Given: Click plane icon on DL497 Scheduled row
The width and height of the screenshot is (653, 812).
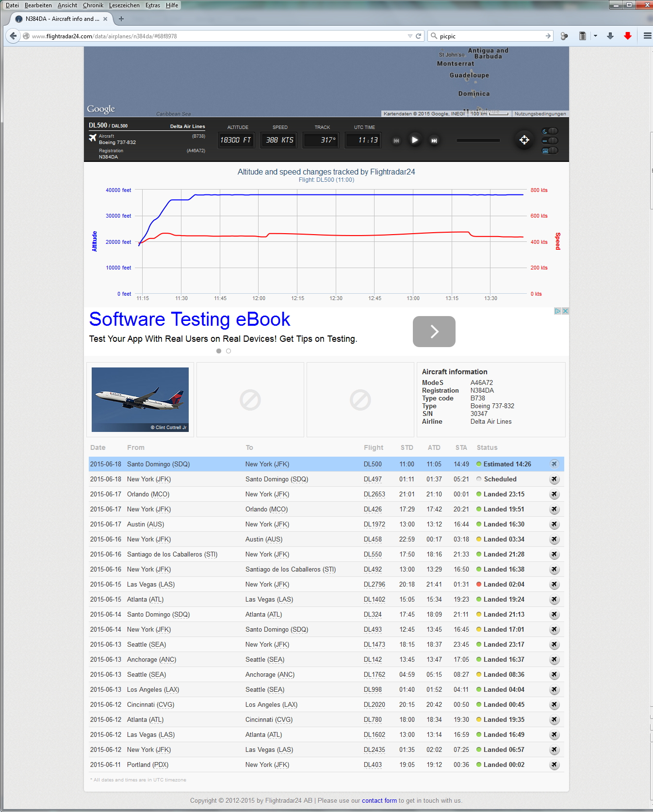Looking at the screenshot, I should click(x=554, y=479).
